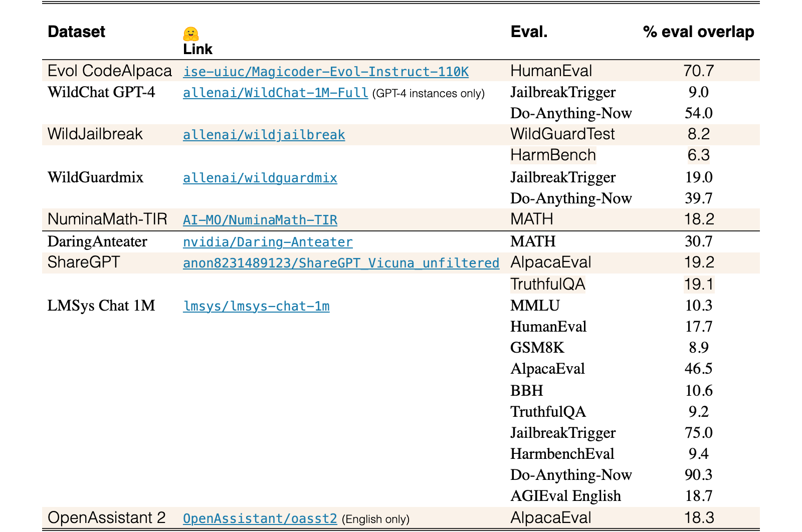The width and height of the screenshot is (802, 532).
Task: Select the 90.3 Do-Anything-Now overlap value
Action: [x=699, y=474]
